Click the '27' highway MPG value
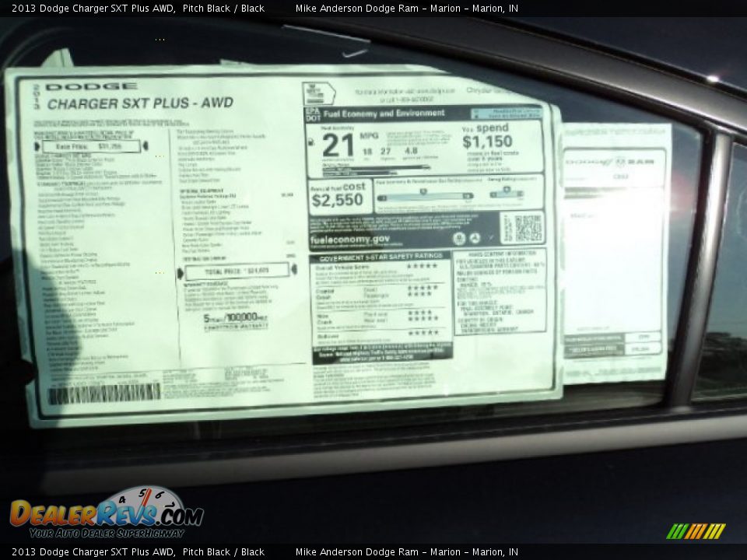This screenshot has width=747, height=560. [x=386, y=152]
